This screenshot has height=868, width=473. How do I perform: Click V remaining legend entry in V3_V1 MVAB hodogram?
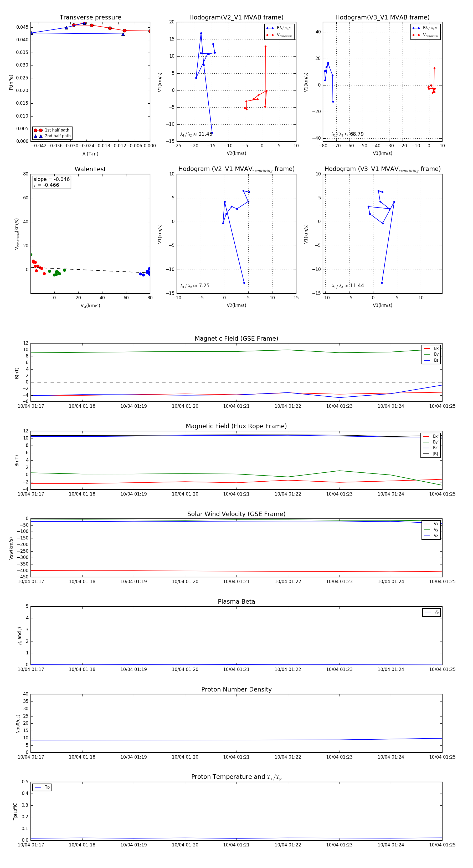(425, 35)
